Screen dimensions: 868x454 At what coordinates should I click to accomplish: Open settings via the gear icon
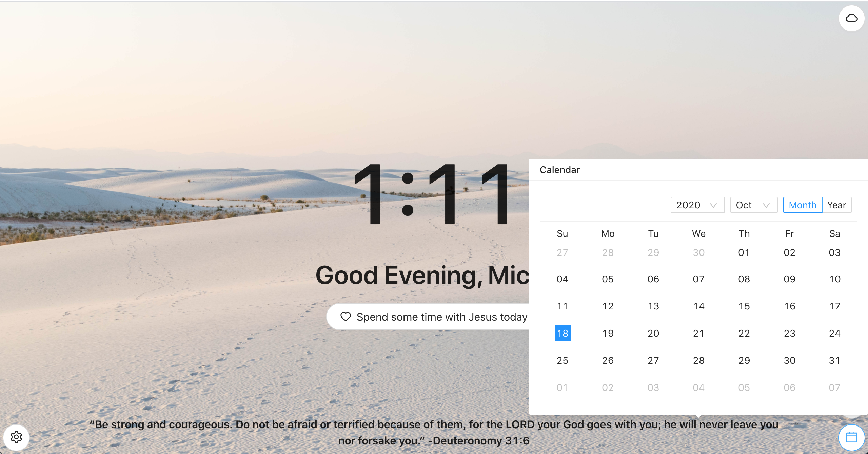click(x=16, y=437)
